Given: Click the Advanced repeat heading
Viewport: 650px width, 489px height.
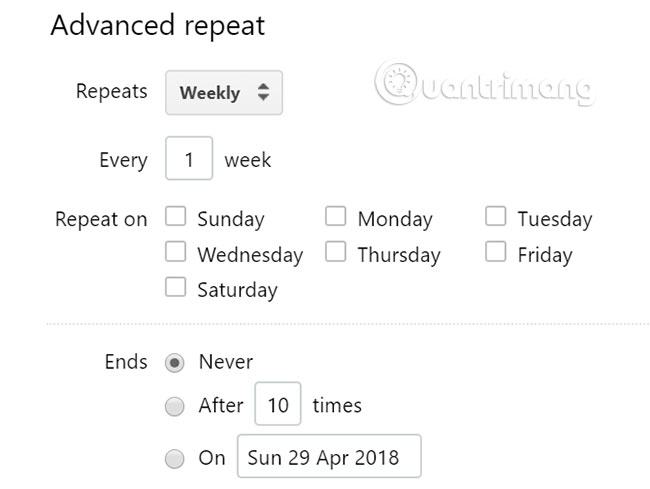Looking at the screenshot, I should pyautogui.click(x=158, y=26).
